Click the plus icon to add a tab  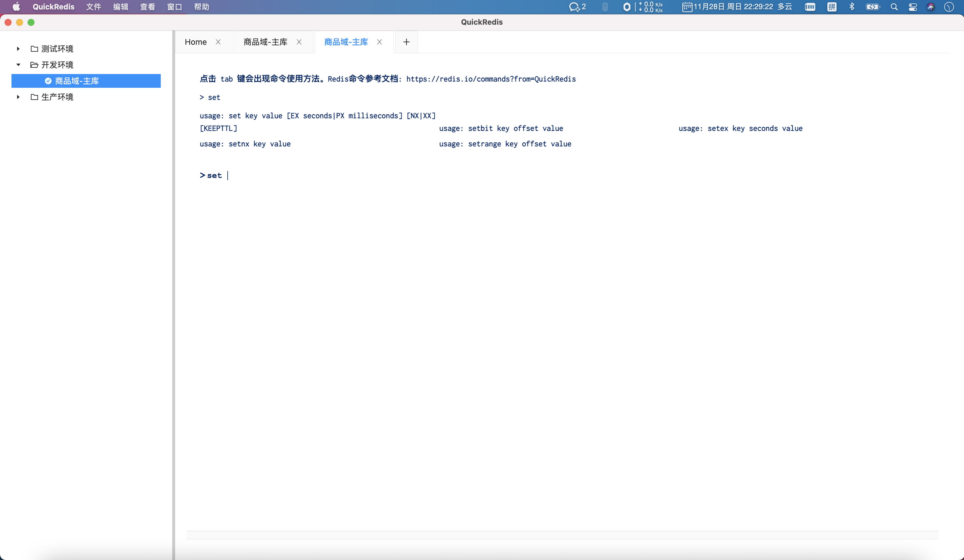406,42
